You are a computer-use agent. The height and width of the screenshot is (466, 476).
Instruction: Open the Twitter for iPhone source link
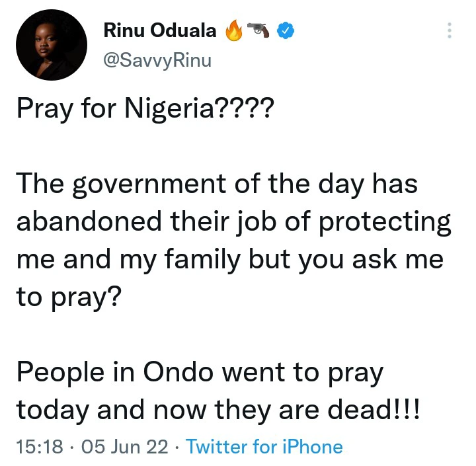(264, 447)
